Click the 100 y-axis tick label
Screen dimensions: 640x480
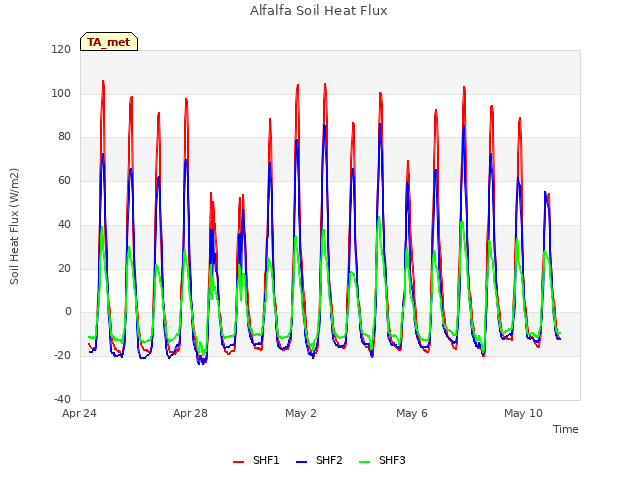[x=61, y=93]
